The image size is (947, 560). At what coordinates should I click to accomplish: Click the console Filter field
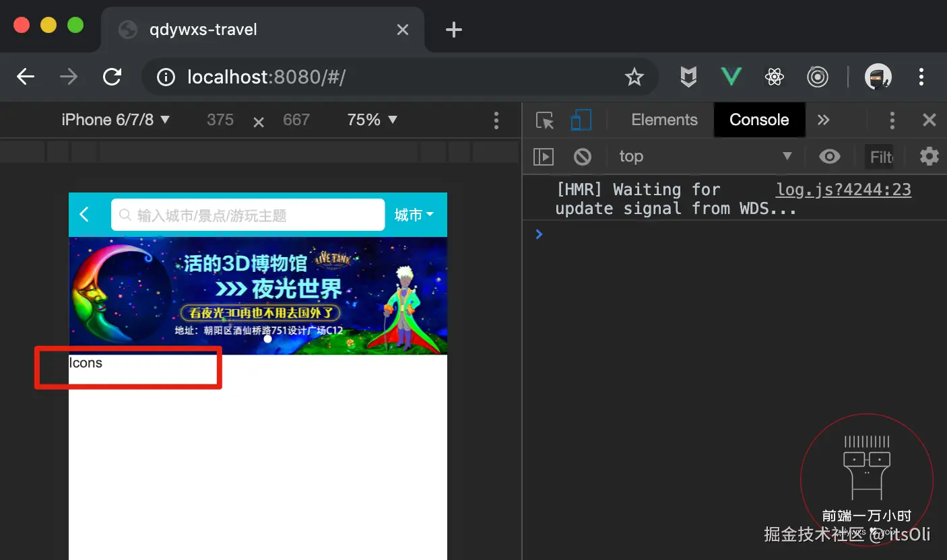(879, 157)
